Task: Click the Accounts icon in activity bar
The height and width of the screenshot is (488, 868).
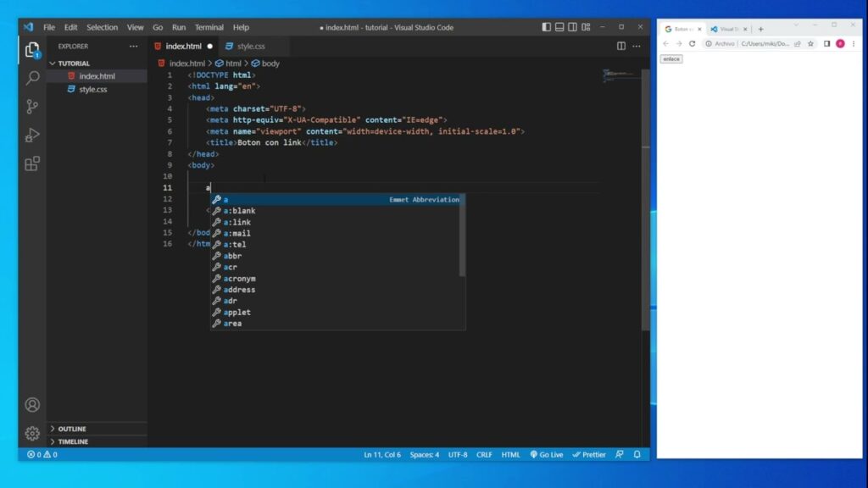Action: click(32, 405)
